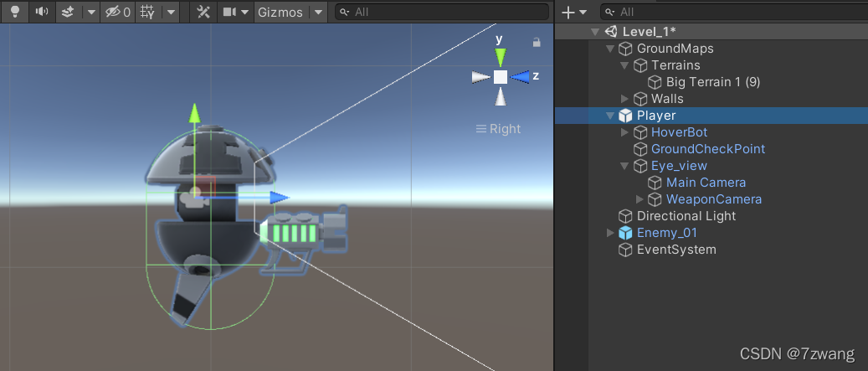
Task: Click hierarchy search field
Action: click(734, 12)
